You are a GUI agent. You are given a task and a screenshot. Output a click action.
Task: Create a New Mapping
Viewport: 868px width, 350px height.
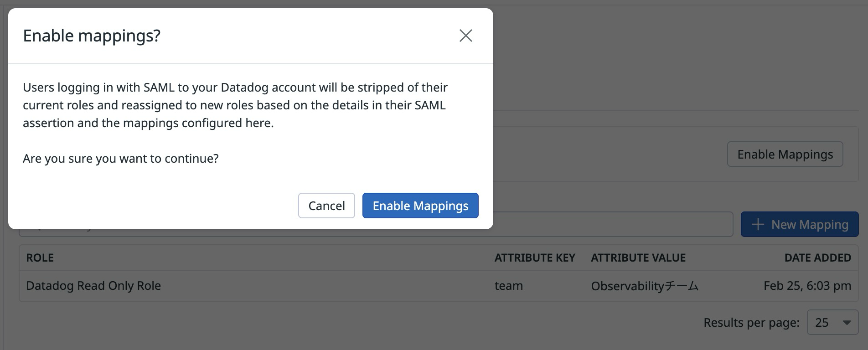[799, 224]
